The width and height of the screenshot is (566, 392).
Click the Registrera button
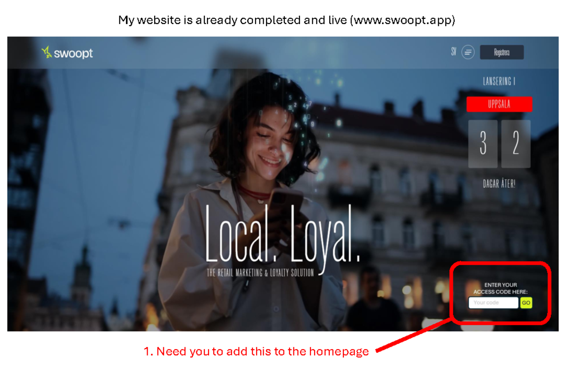coord(501,52)
